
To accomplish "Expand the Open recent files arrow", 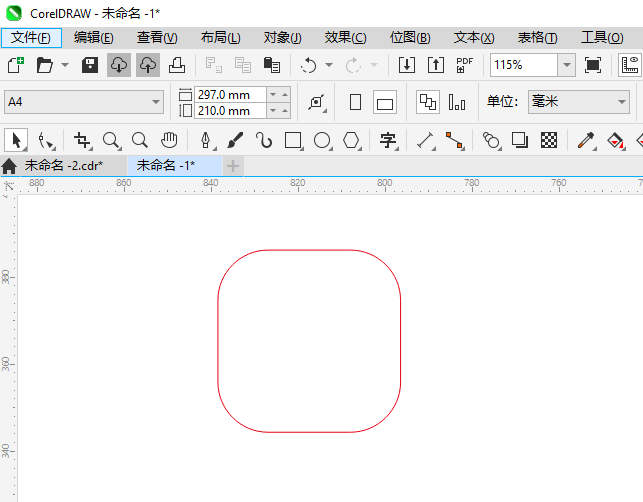I will tap(65, 65).
